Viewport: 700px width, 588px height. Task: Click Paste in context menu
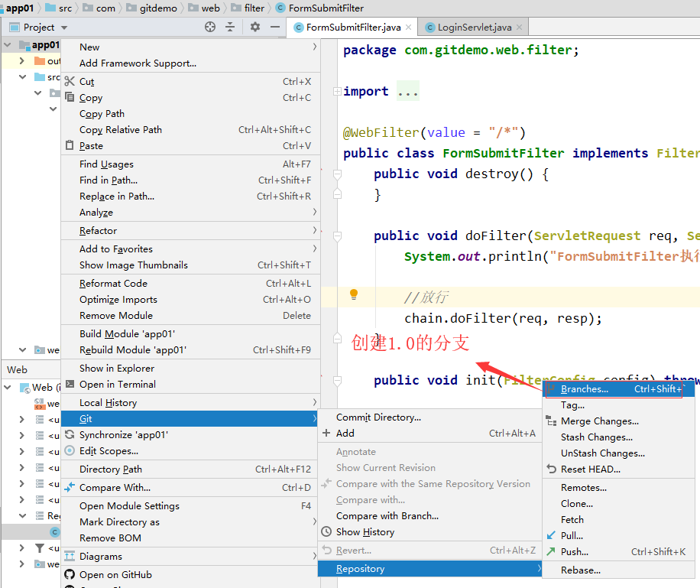(190, 145)
